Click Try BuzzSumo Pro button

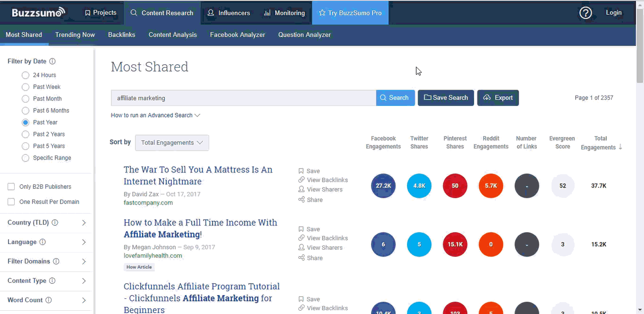click(351, 13)
